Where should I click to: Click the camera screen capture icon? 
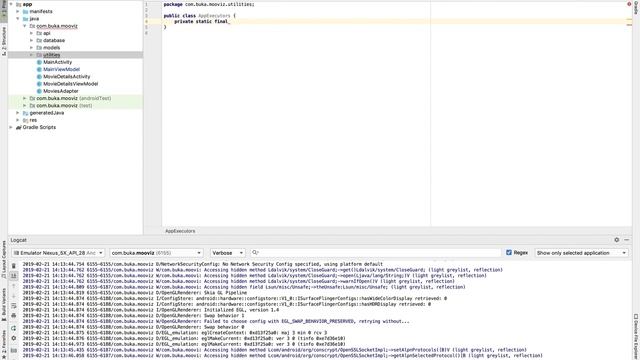[13, 351]
